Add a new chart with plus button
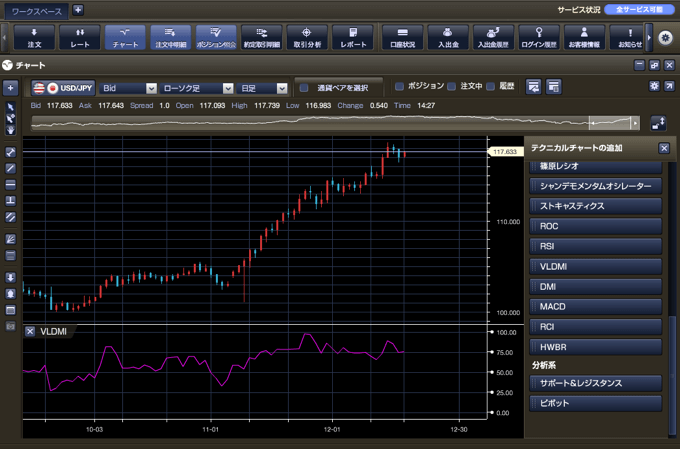The image size is (680, 449). [10, 88]
